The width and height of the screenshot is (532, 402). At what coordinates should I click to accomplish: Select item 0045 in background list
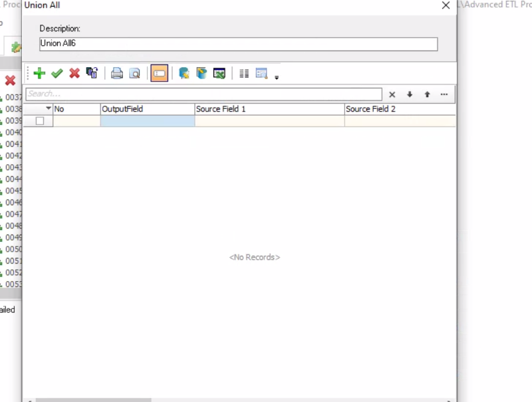[12, 191]
